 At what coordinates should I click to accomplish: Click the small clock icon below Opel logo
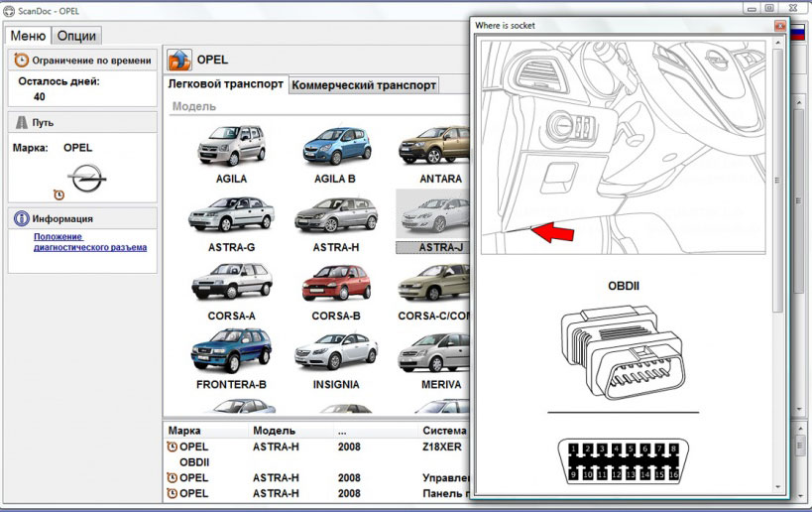coord(59,194)
